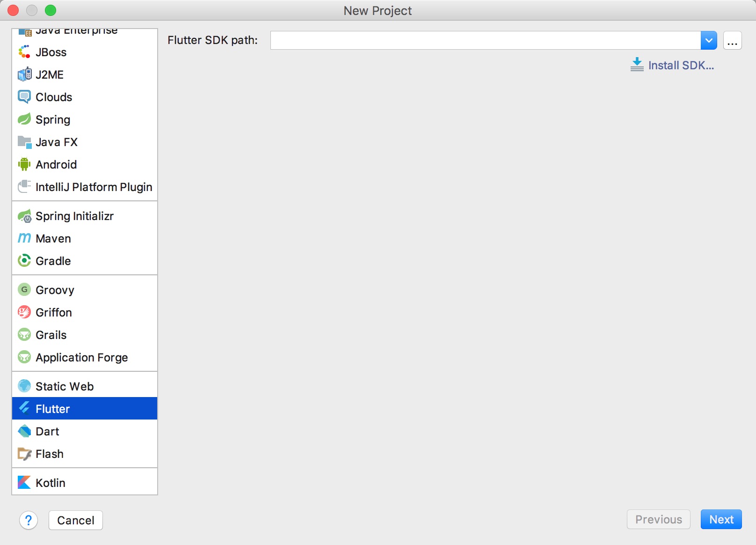Pick the Gradle entry text
The width and height of the screenshot is (756, 545).
pos(53,261)
